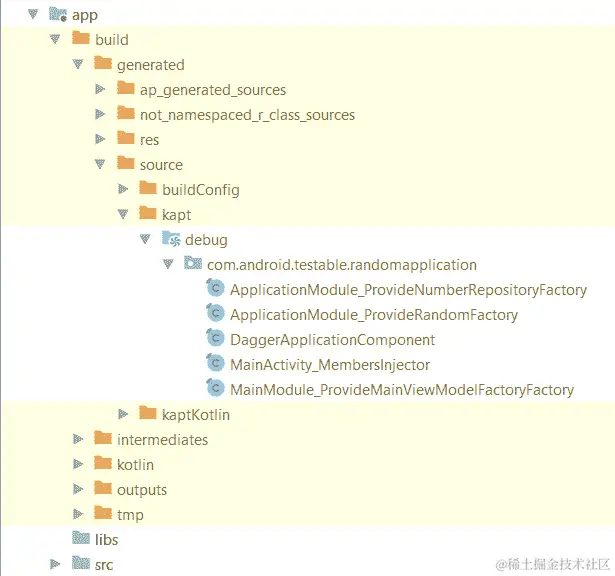Click the com.android.testable.randomapplication package icon
The width and height of the screenshot is (615, 576).
(193, 263)
